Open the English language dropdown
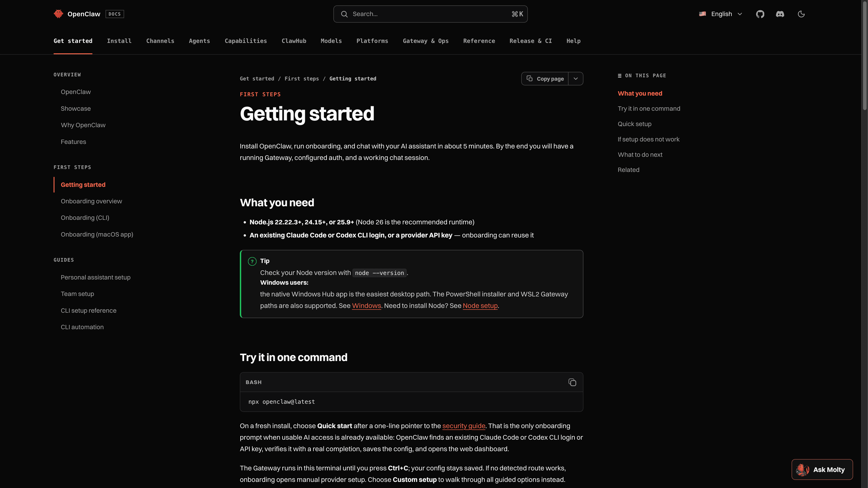Viewport: 868px width, 488px height. tap(721, 14)
